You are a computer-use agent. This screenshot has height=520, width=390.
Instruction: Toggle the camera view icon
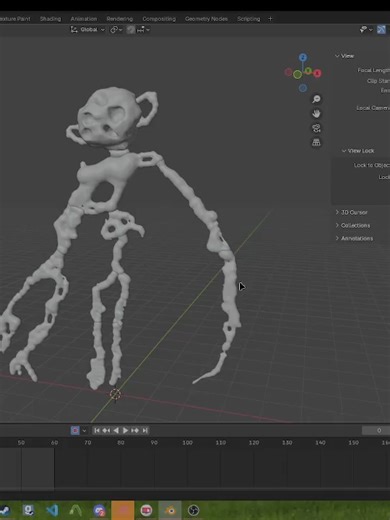[x=316, y=128]
